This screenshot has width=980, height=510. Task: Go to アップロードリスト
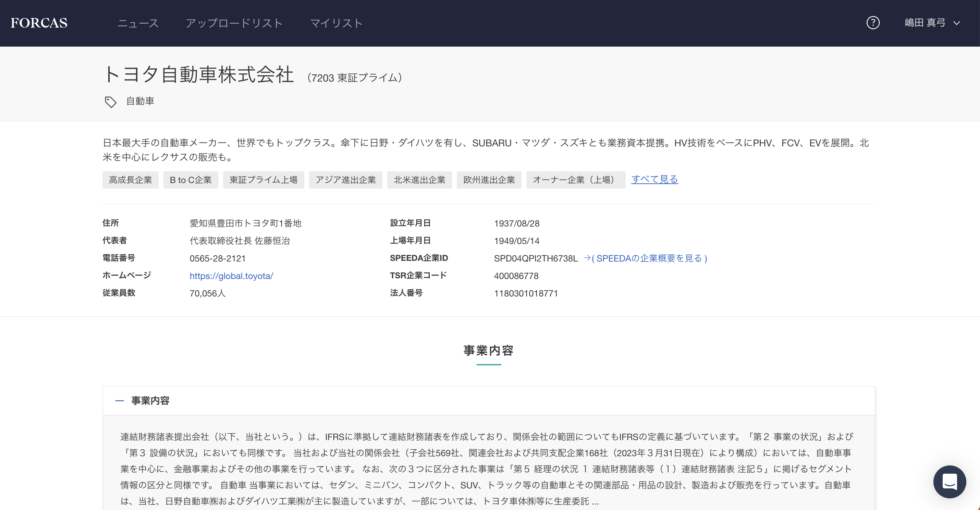click(x=234, y=23)
